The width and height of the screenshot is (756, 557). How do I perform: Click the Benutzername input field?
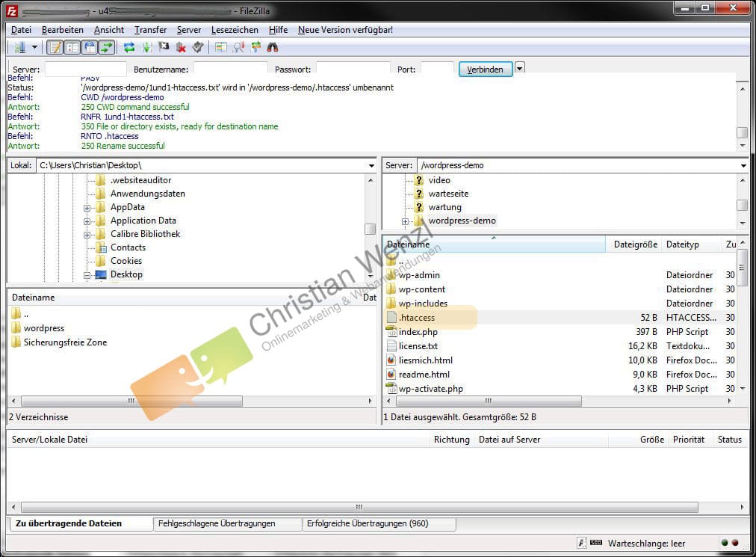point(231,69)
